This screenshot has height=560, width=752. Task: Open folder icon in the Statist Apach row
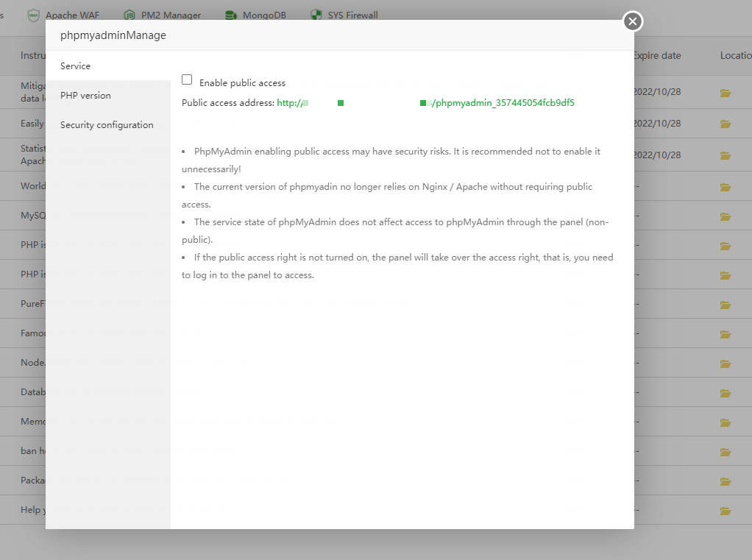(x=726, y=156)
